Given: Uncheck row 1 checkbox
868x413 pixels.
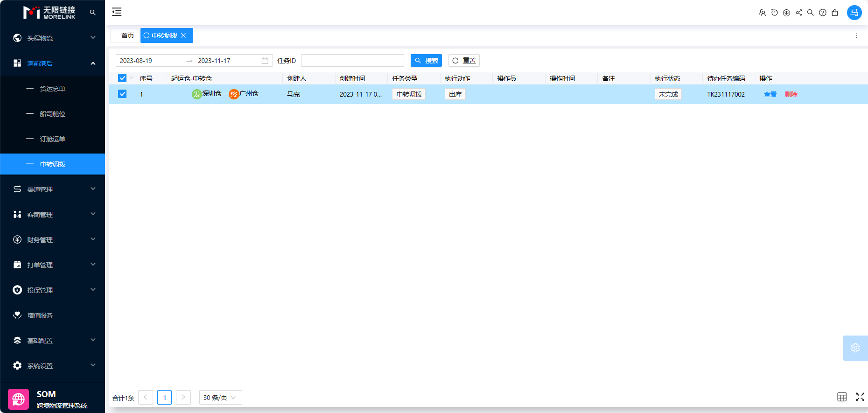Looking at the screenshot, I should coord(122,94).
